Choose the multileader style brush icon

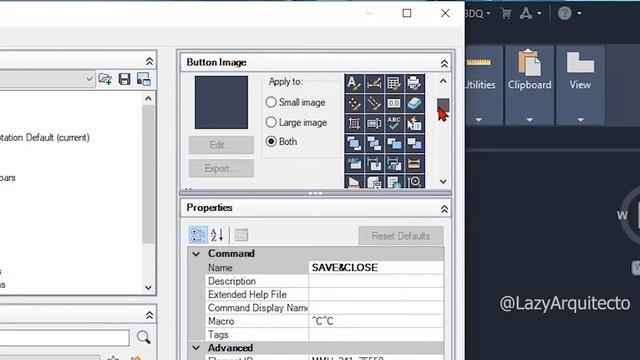pos(374,103)
